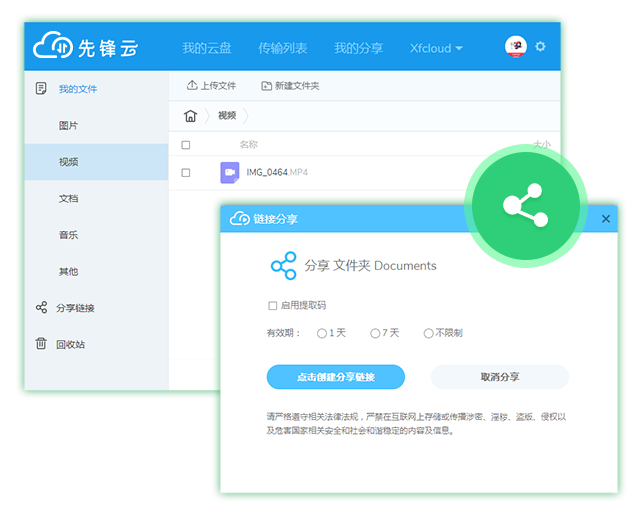The height and width of the screenshot is (520, 640).
Task: Open the 传输列表 tab
Action: click(x=283, y=48)
